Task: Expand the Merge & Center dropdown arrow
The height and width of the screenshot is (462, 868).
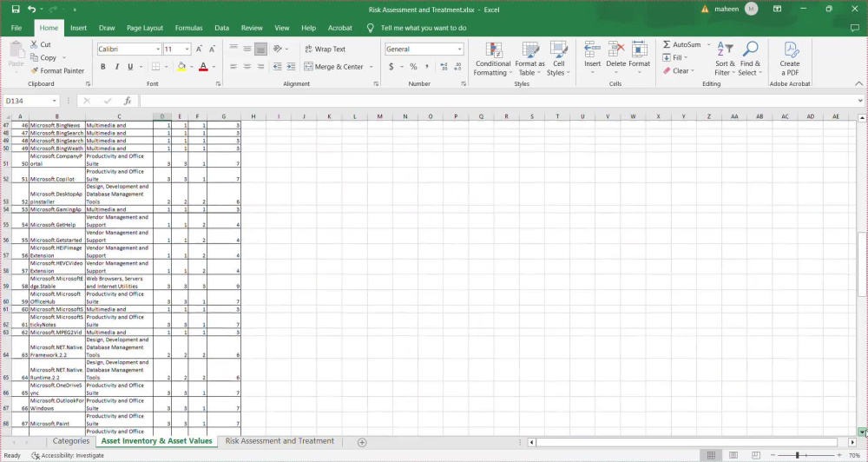Action: pos(371,67)
